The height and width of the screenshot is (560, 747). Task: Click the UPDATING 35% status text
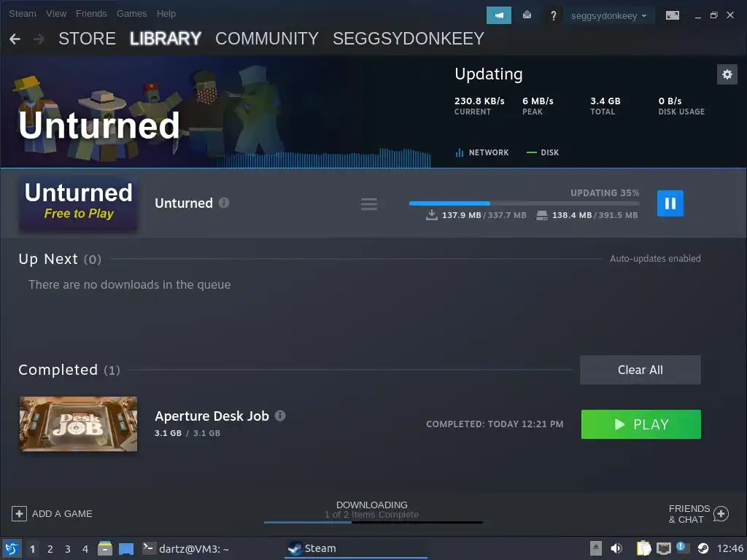point(605,192)
